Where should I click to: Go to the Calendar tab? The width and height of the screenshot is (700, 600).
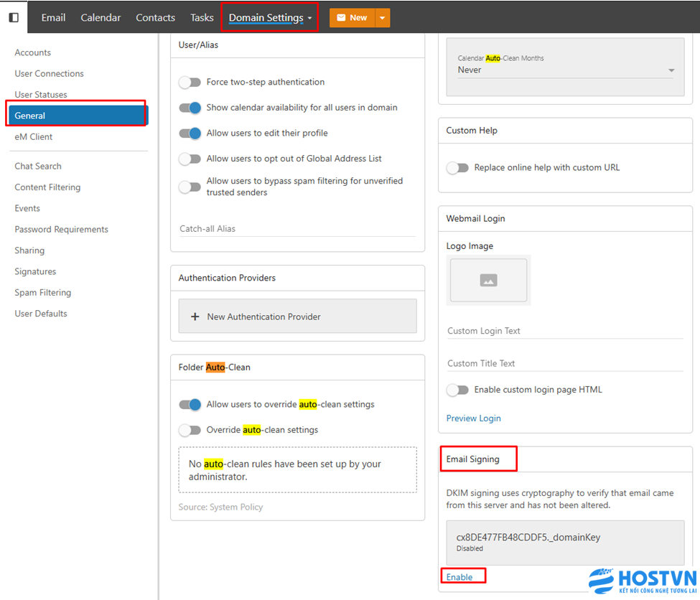point(101,18)
